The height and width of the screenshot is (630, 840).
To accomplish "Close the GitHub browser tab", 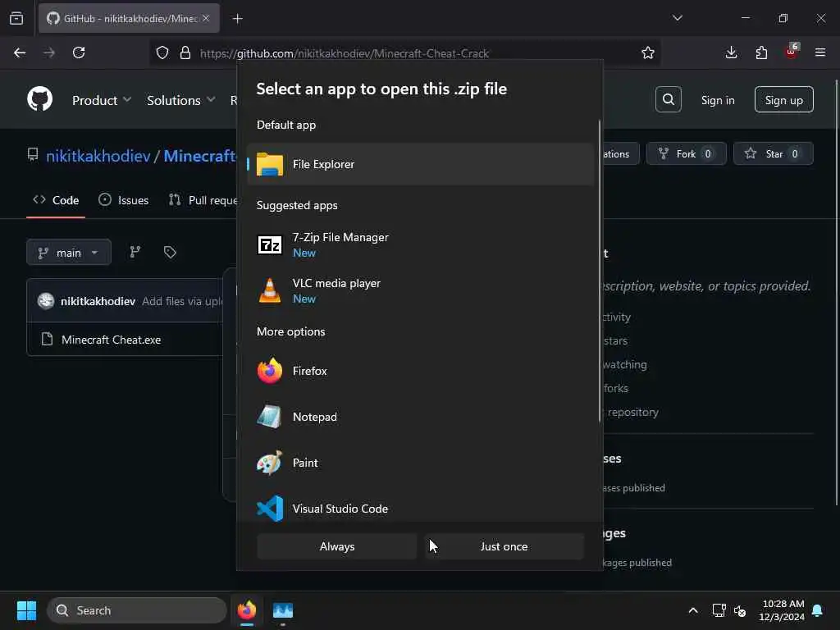I will point(206,18).
